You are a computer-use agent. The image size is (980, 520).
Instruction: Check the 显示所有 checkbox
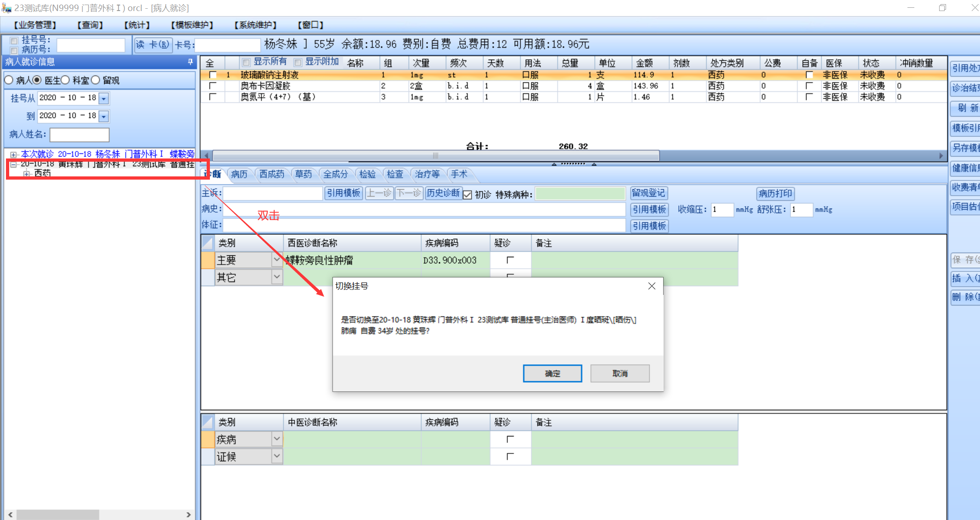[x=246, y=62]
